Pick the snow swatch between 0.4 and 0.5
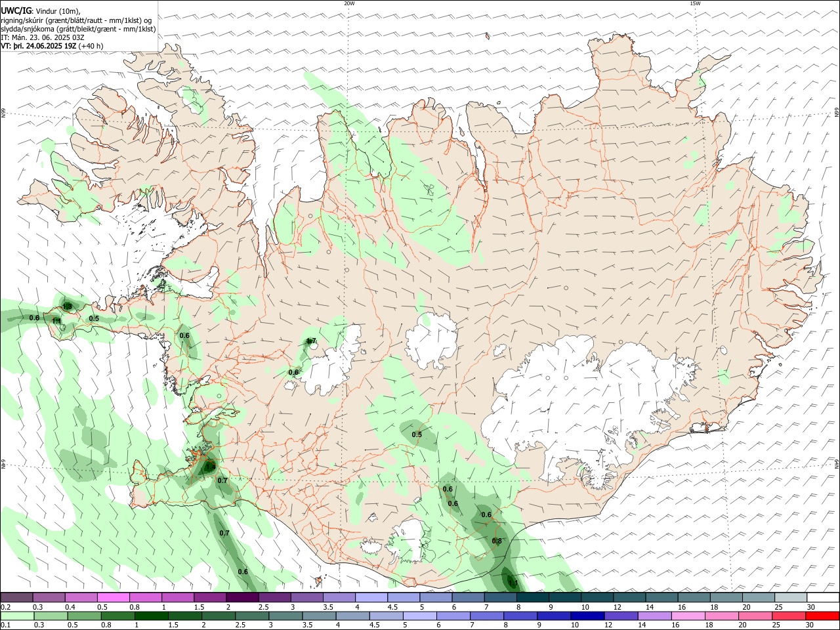Image resolution: width=840 pixels, height=630 pixels. pyautogui.click(x=81, y=597)
